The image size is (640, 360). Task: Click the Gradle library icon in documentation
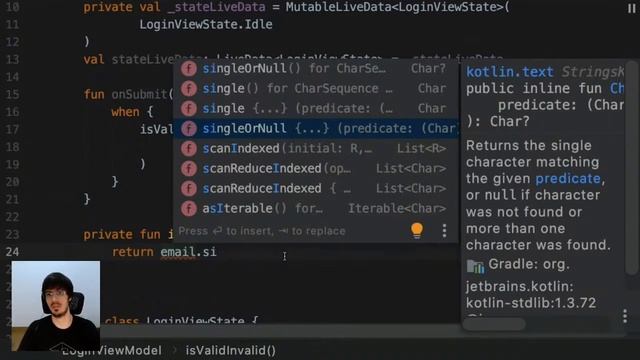475,267
